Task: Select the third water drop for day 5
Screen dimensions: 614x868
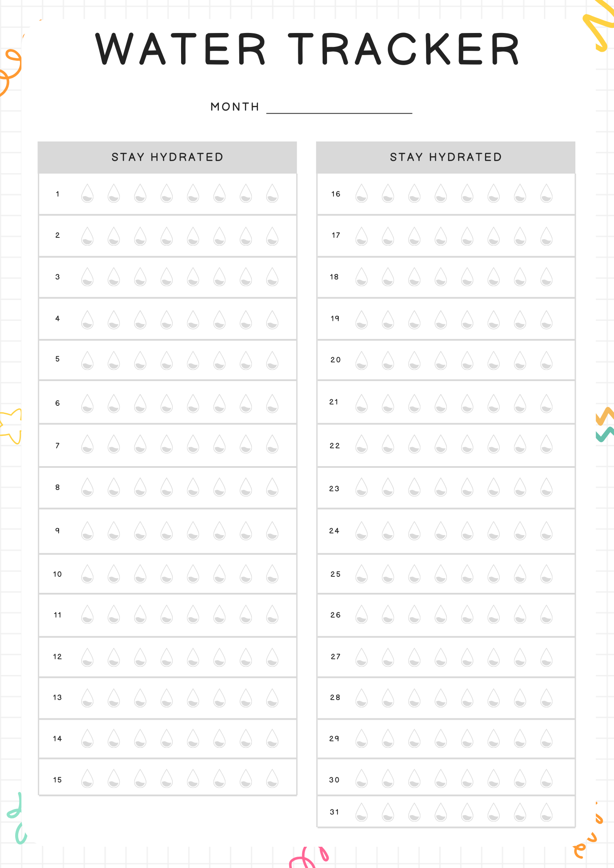Action: click(140, 360)
